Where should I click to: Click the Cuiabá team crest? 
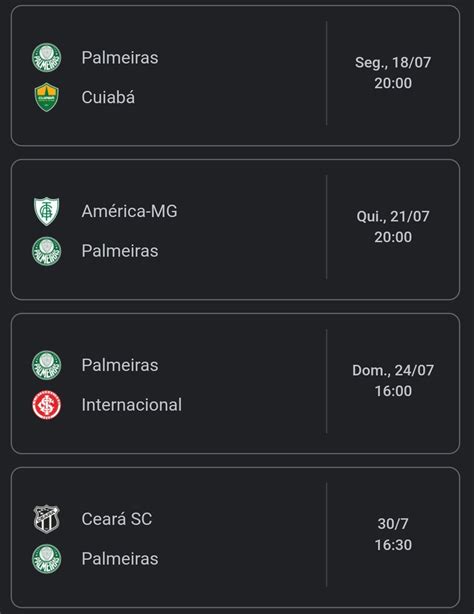click(x=47, y=97)
